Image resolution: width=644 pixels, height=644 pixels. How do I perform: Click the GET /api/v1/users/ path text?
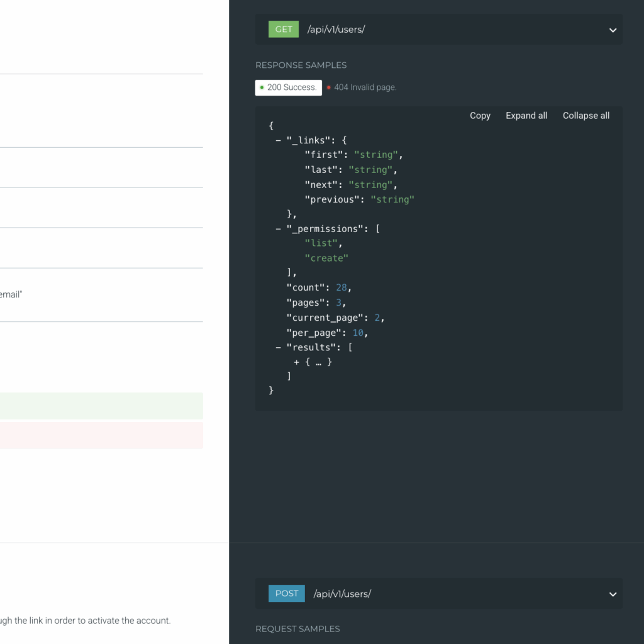336,30
